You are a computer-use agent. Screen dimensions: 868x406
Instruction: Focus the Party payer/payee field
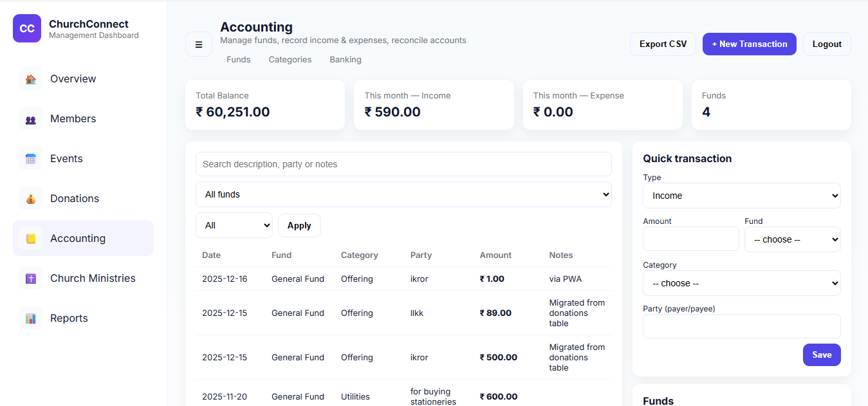click(741, 326)
